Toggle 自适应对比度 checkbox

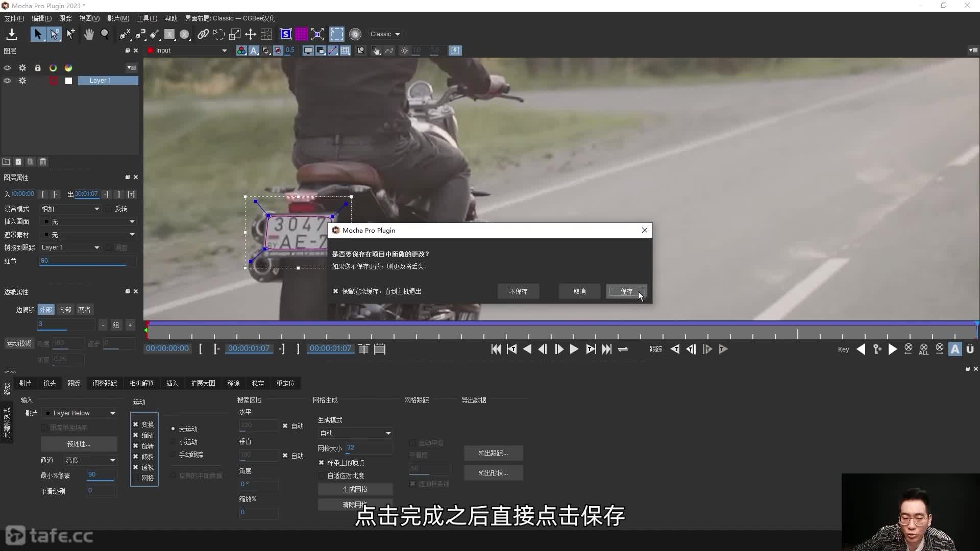click(321, 475)
